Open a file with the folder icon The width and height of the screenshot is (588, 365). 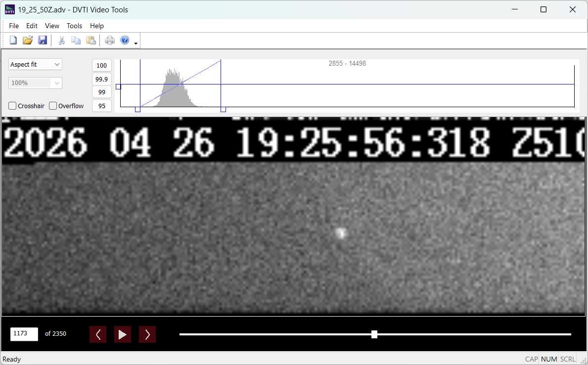pyautogui.click(x=28, y=40)
